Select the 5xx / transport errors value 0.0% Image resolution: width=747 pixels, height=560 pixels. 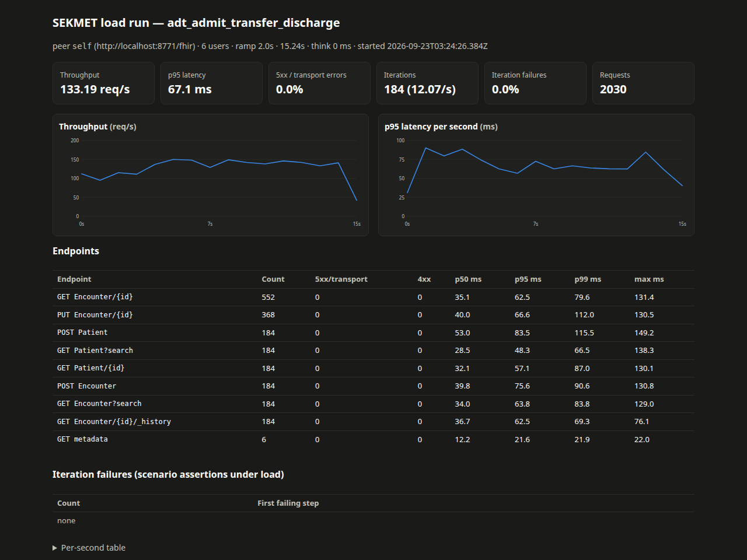pos(289,90)
